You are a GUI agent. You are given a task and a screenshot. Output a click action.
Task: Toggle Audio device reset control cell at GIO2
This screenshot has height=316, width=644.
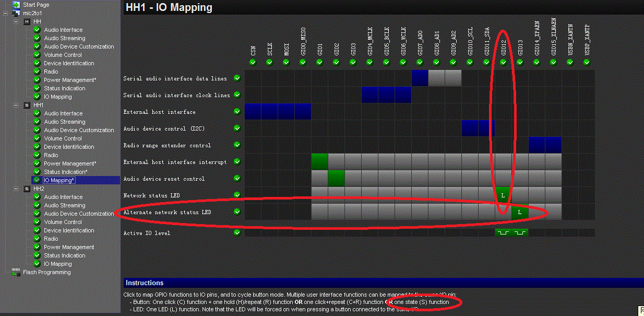point(336,179)
